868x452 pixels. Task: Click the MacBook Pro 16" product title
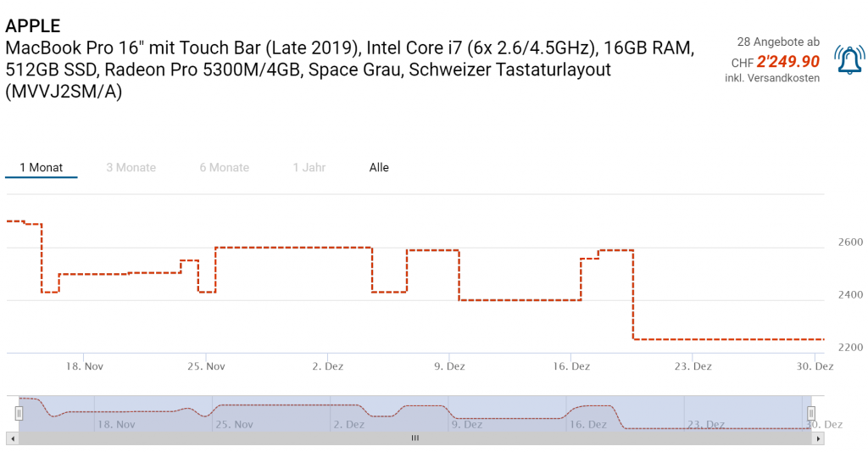pos(349,70)
